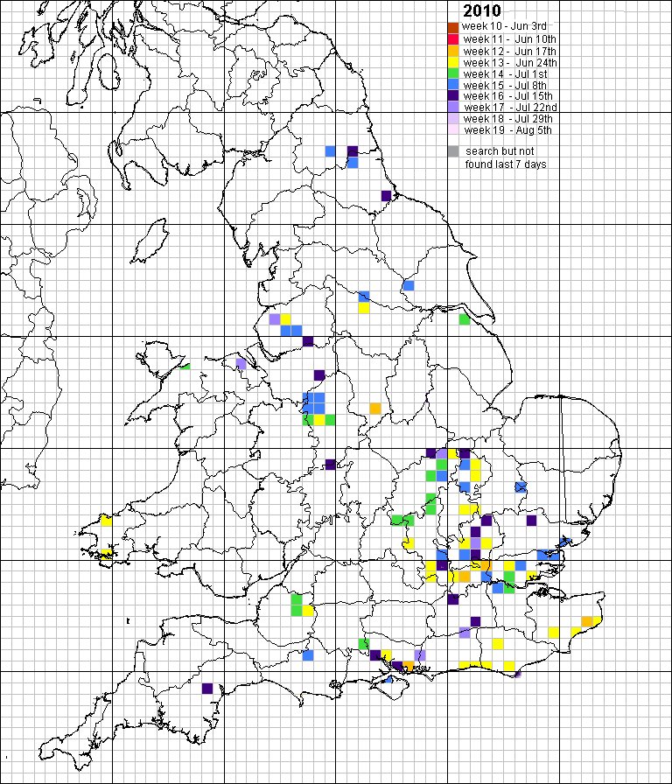Click the week 12 orange legend swatch

(453, 51)
